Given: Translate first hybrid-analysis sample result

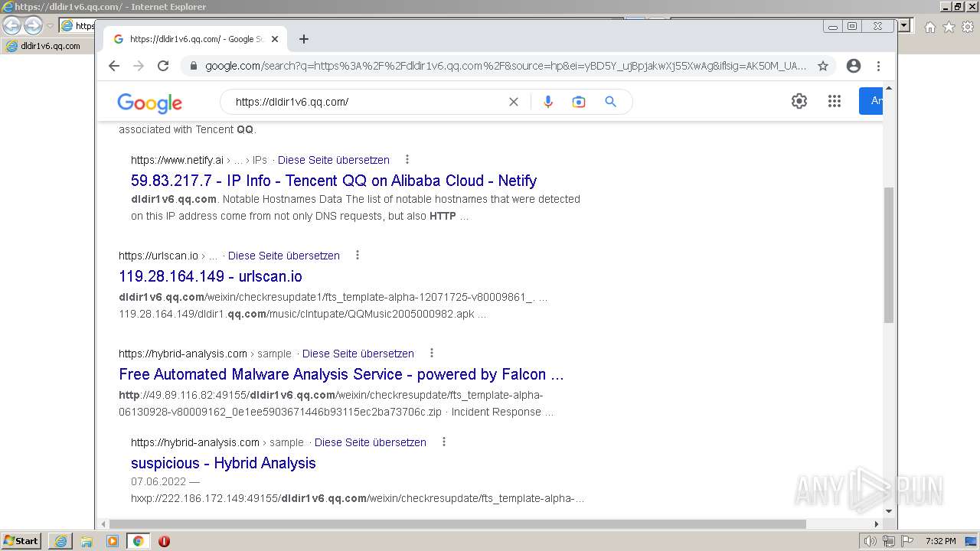Looking at the screenshot, I should (x=358, y=354).
